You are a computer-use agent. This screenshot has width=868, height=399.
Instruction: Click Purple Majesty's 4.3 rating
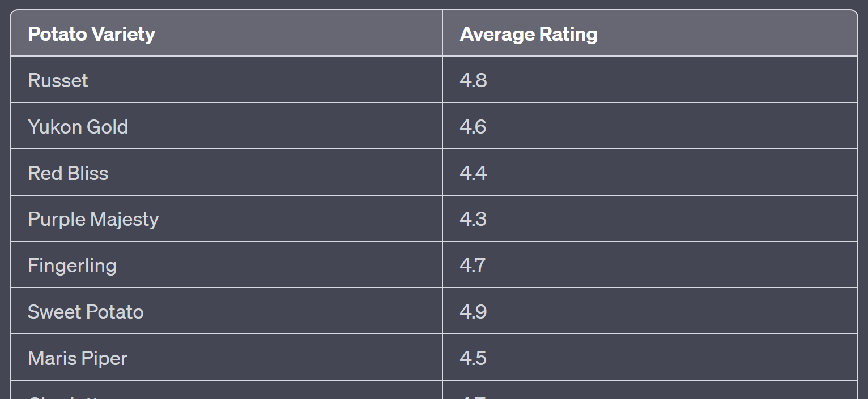pos(473,219)
